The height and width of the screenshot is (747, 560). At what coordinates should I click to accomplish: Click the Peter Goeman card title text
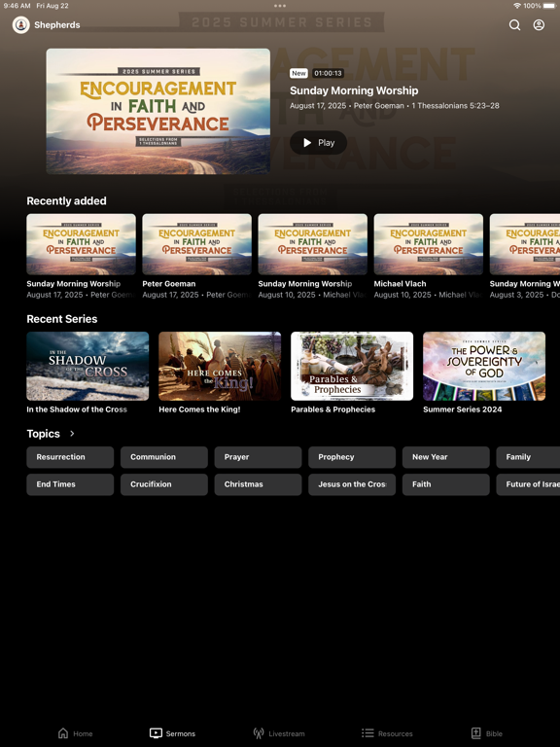tap(169, 283)
